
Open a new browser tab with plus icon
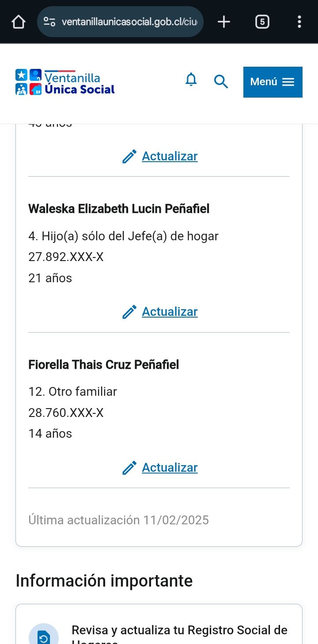click(224, 22)
